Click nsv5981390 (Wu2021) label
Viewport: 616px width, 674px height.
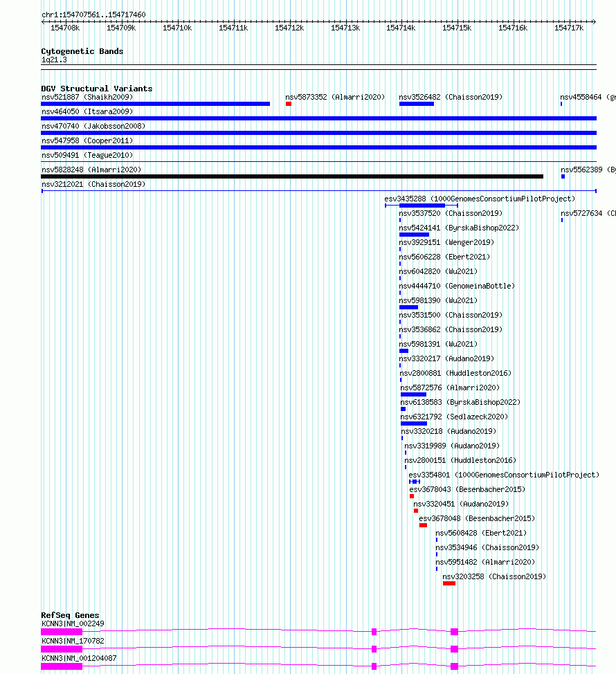[438, 301]
